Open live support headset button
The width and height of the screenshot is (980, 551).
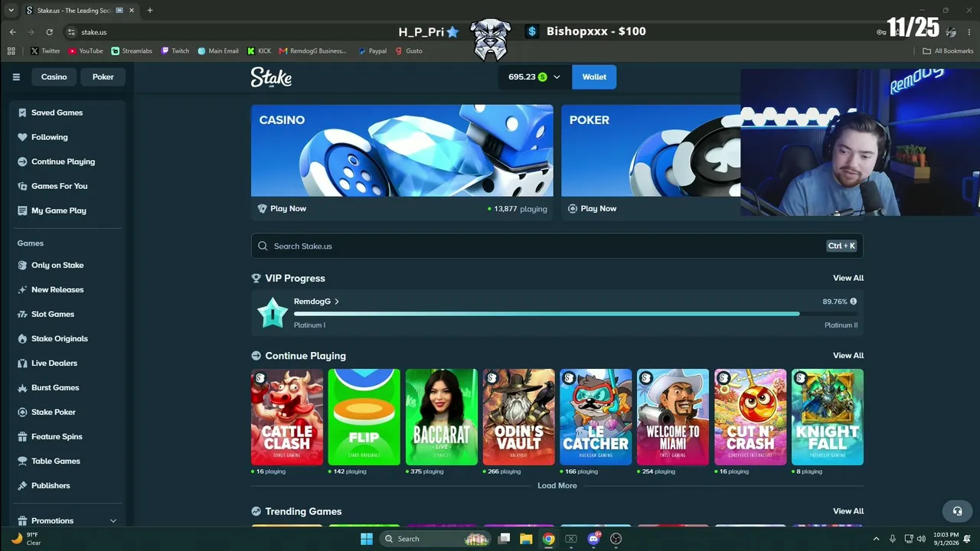(957, 511)
